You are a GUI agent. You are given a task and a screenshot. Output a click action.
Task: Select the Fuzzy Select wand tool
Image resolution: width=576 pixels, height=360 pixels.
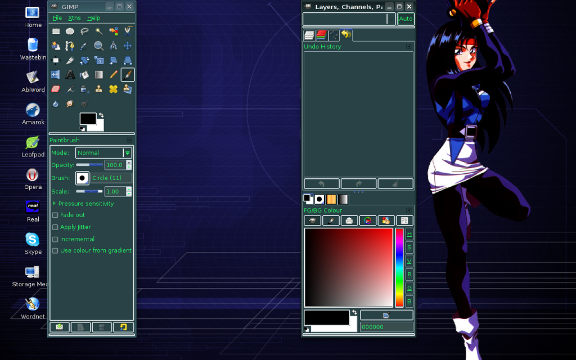coord(98,32)
